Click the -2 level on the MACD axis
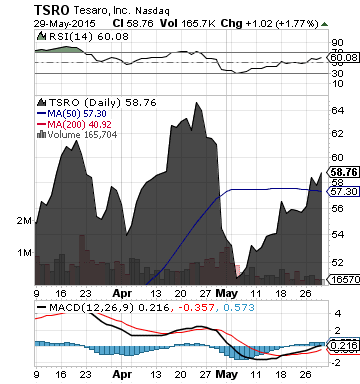 click(x=336, y=362)
